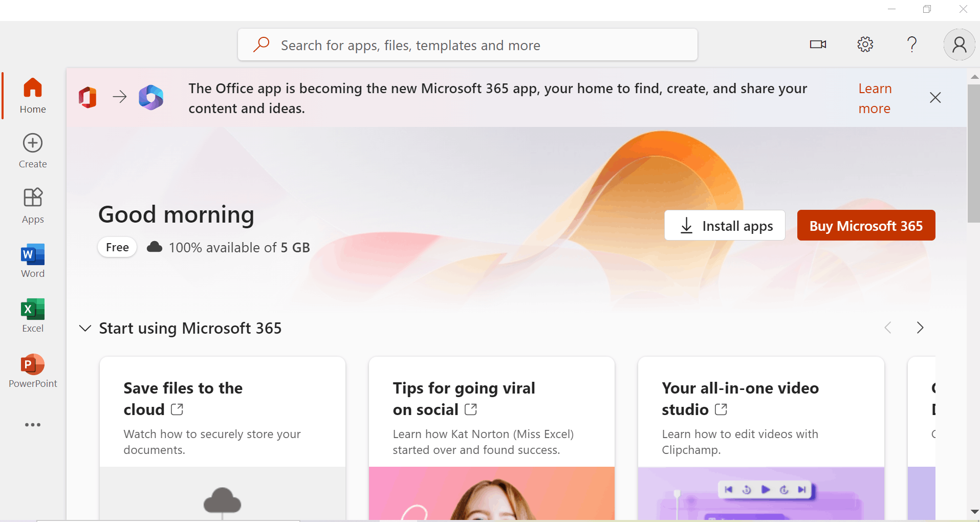Go to previous carousel cards arrow

[888, 328]
